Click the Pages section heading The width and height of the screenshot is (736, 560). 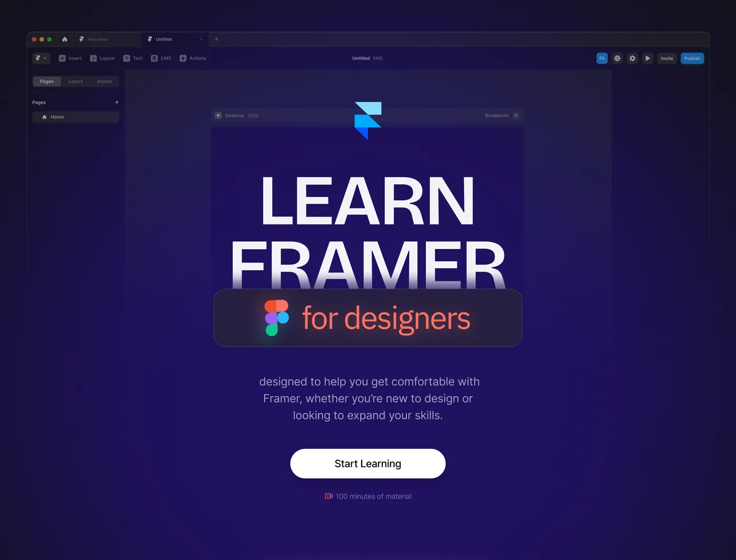[39, 102]
